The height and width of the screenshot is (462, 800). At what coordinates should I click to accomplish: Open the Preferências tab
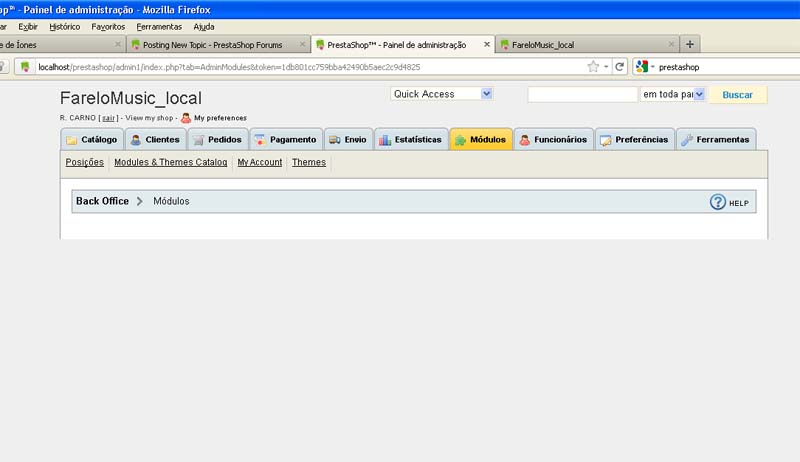[x=635, y=139]
